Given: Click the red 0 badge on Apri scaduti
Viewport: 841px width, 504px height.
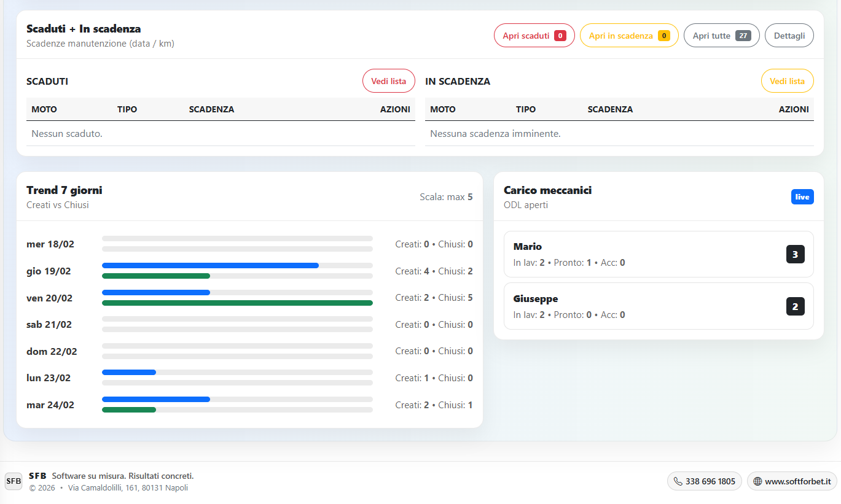Looking at the screenshot, I should [x=560, y=36].
